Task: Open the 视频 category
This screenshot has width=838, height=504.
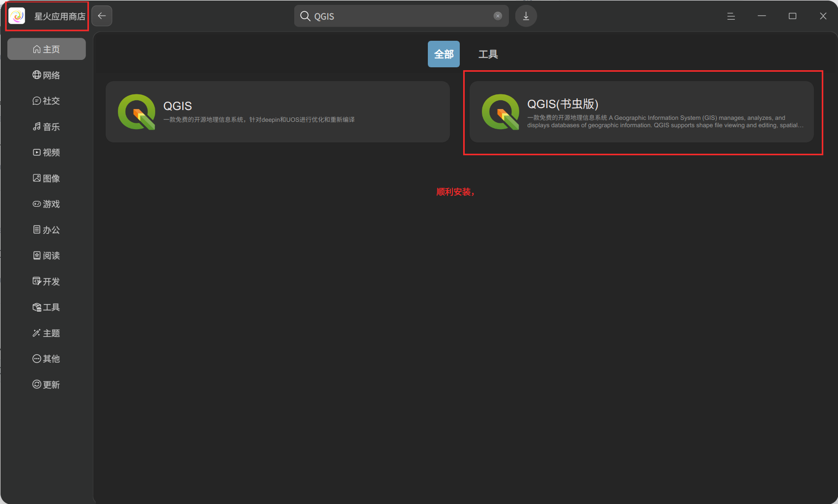Action: [x=47, y=152]
